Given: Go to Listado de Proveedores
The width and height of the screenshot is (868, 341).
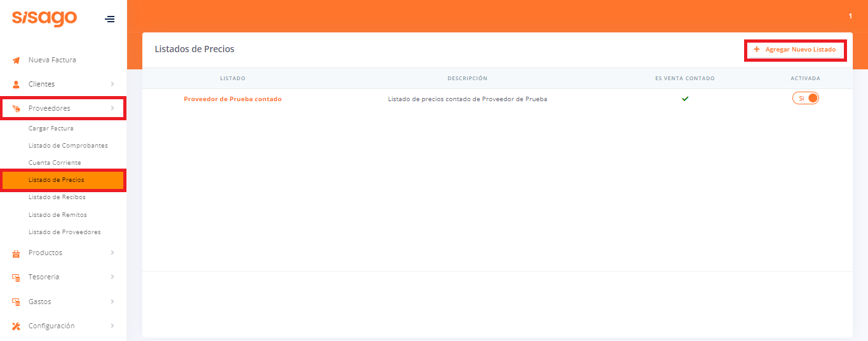Looking at the screenshot, I should tap(64, 232).
